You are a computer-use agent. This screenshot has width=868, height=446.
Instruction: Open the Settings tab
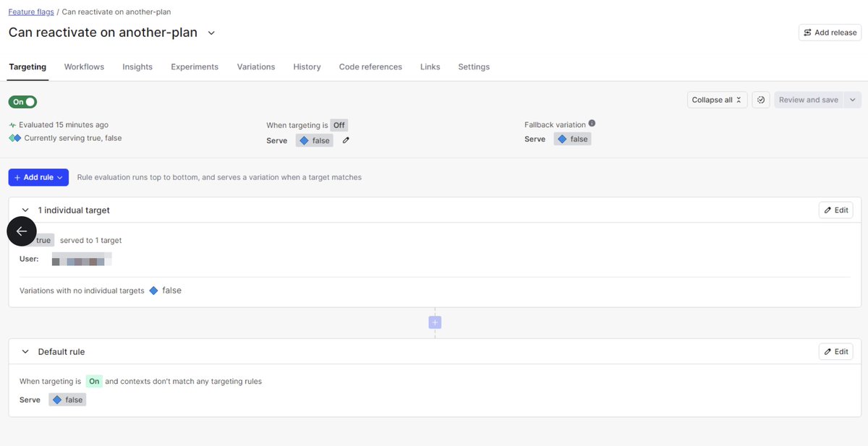pos(474,67)
